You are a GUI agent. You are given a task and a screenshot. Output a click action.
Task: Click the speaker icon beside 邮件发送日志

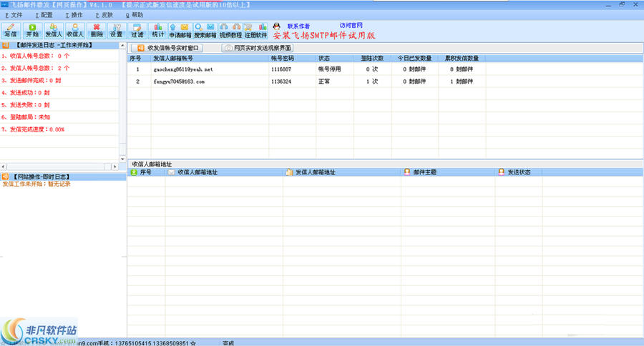pyautogui.click(x=6, y=45)
